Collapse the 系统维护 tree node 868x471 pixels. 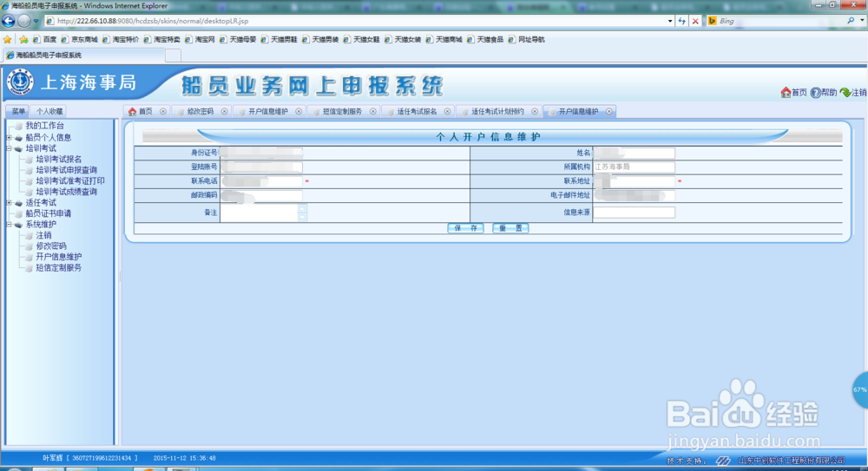[9, 224]
